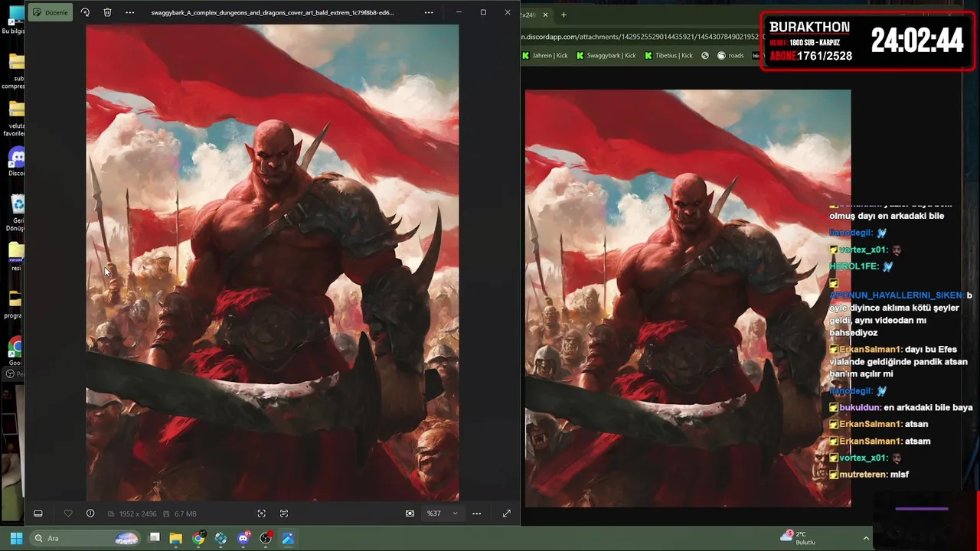Enter fullscreen with the expand arrows icon

(506, 514)
